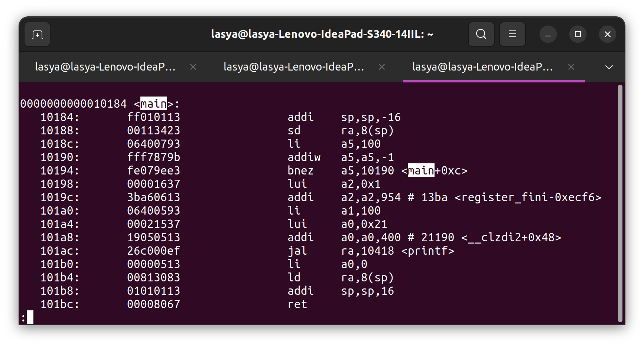Click the pager colon prompt
Image resolution: width=644 pixels, height=346 pixels.
point(23,317)
